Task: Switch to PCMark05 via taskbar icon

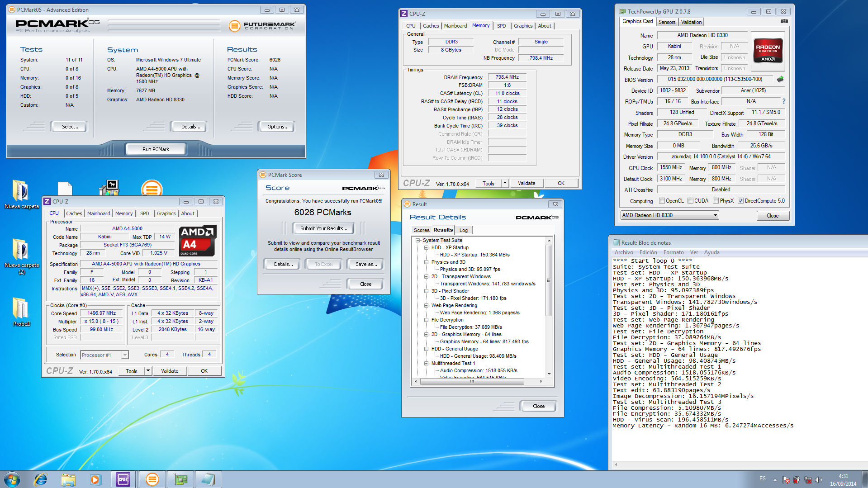Action: [x=152, y=479]
